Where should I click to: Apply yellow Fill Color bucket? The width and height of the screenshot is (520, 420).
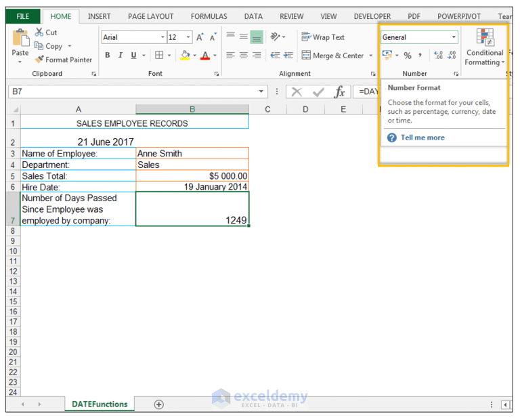(185, 55)
